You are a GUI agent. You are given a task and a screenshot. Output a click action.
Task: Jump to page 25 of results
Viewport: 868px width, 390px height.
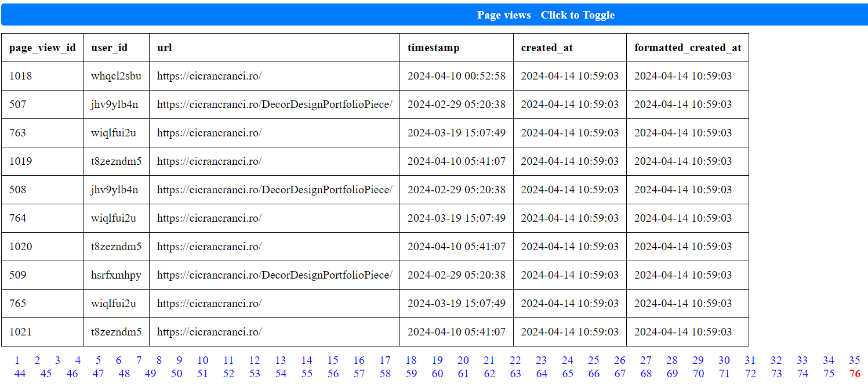click(594, 360)
